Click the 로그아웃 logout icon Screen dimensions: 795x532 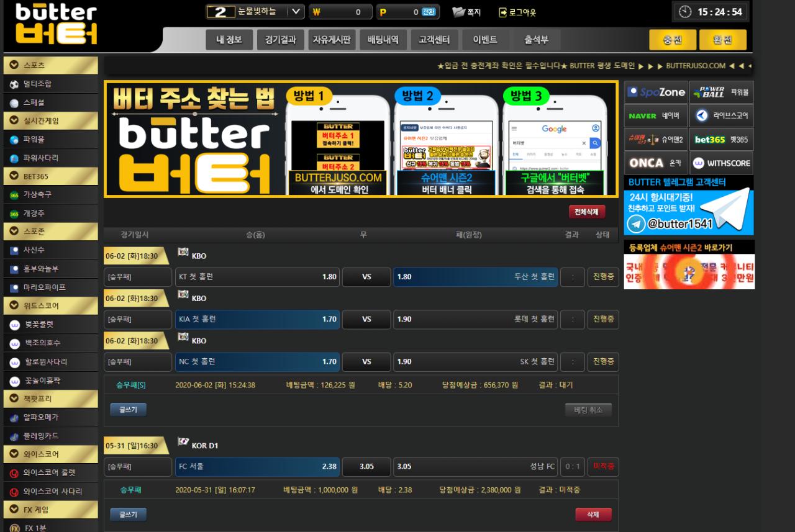pos(502,12)
